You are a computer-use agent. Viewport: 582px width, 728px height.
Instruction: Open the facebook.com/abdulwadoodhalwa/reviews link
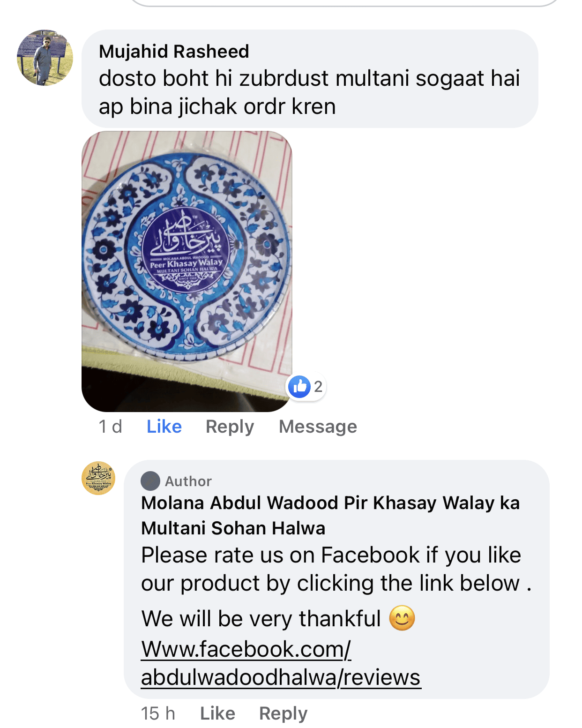[x=281, y=663]
